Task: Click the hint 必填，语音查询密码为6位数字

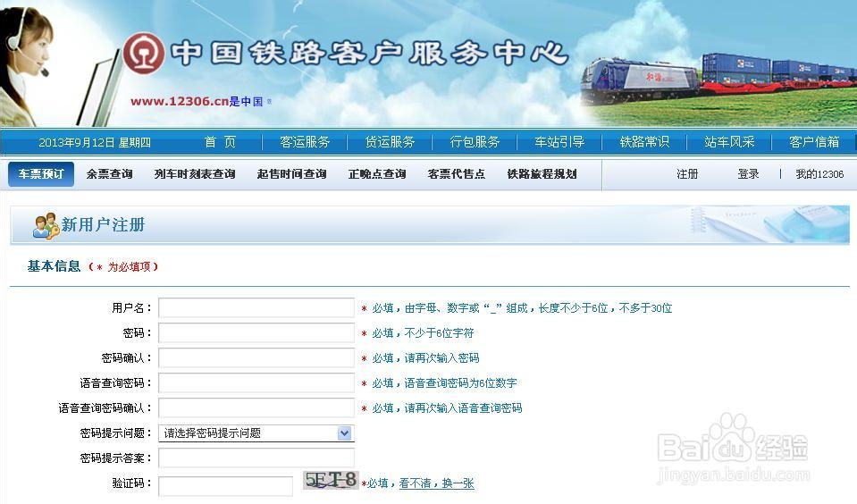Action: point(444,383)
